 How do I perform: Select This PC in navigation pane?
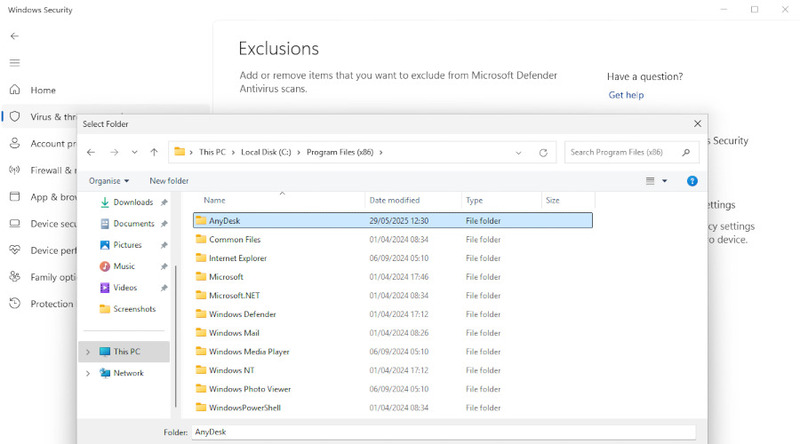126,352
